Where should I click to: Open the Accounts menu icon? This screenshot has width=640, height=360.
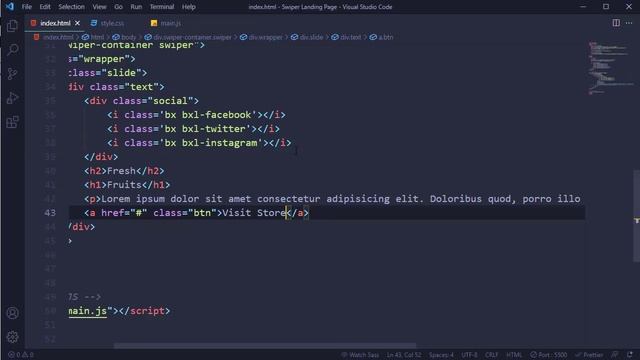coord(12,313)
